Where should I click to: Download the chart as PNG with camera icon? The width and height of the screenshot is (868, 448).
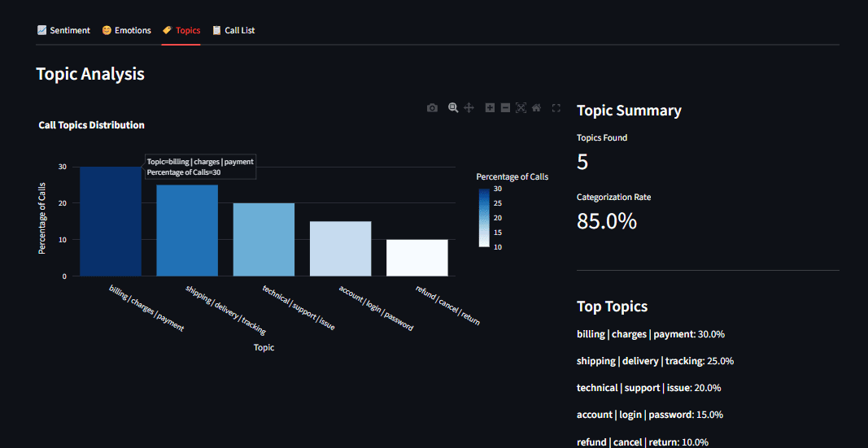pyautogui.click(x=432, y=108)
